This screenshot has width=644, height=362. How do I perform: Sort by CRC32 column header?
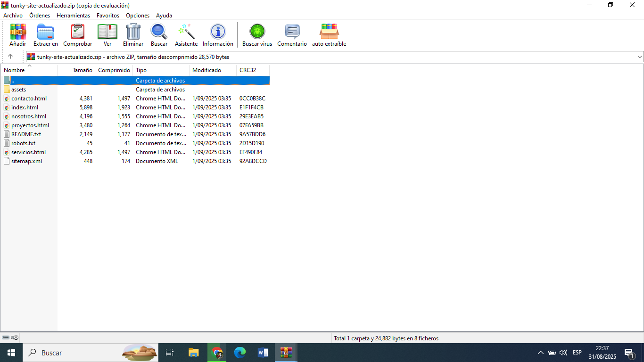tap(253, 70)
